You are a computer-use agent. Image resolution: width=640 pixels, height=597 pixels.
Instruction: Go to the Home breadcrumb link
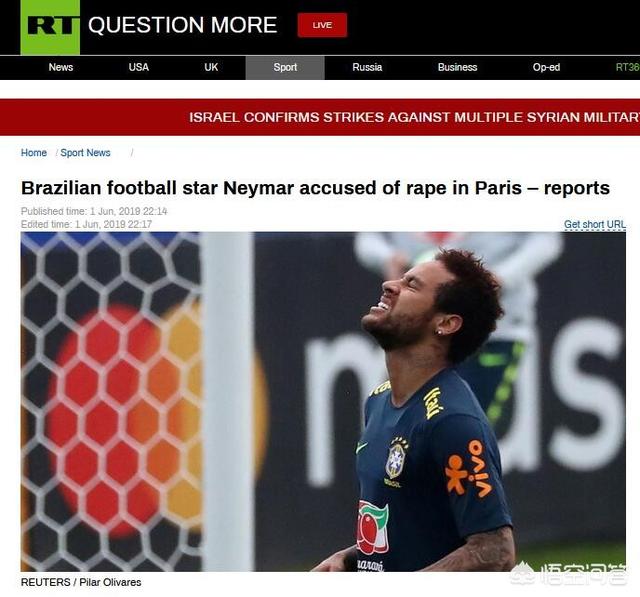(34, 153)
